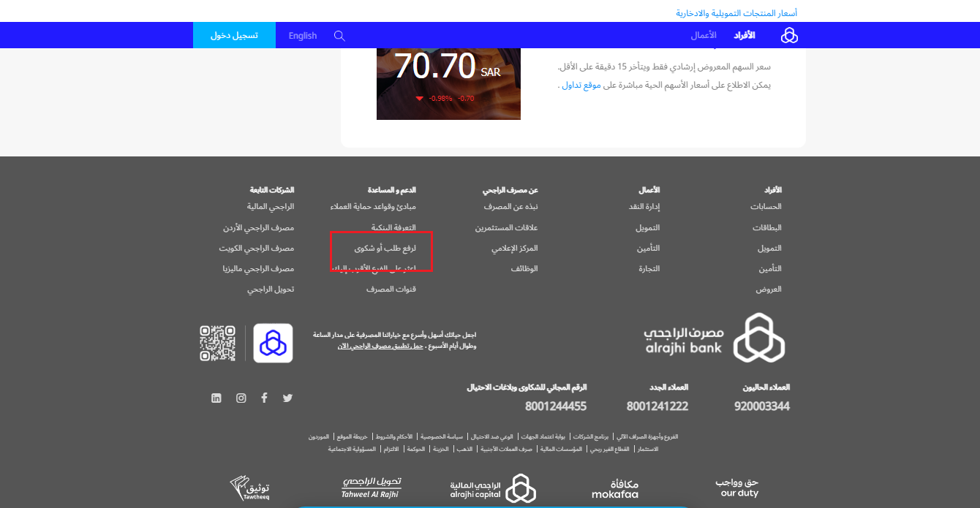
Task: Open مصرف الراجحي ماليزيا link
Action: (x=258, y=269)
